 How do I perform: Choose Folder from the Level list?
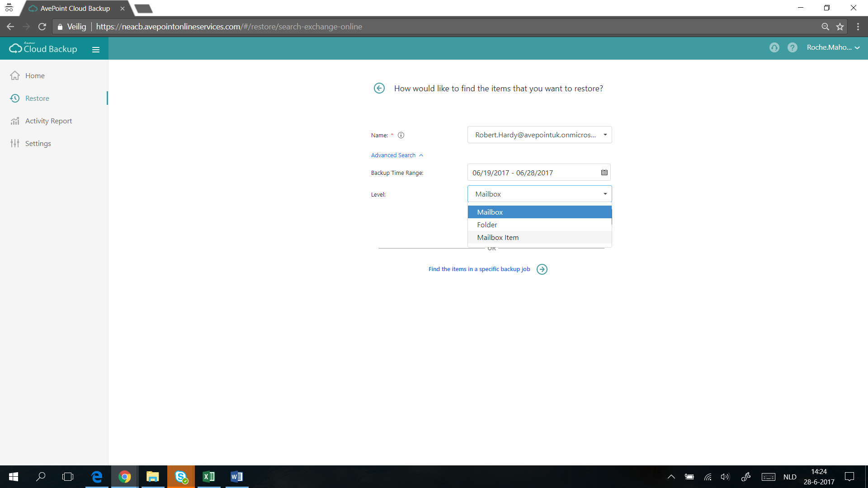pos(539,225)
